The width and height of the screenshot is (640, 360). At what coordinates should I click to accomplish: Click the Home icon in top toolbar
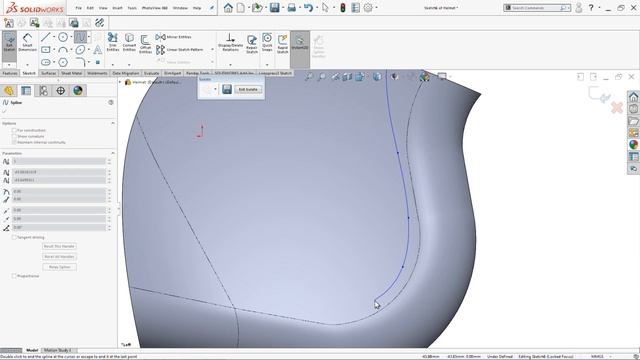(x=228, y=8)
